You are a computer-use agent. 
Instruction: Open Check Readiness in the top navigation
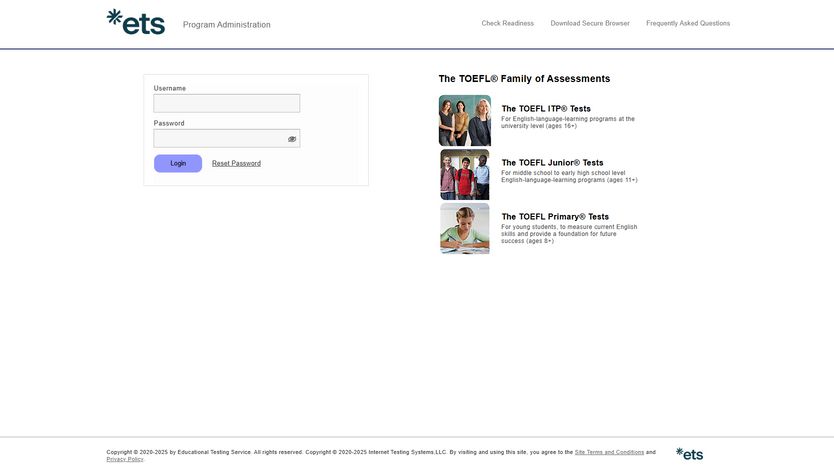[x=507, y=23]
